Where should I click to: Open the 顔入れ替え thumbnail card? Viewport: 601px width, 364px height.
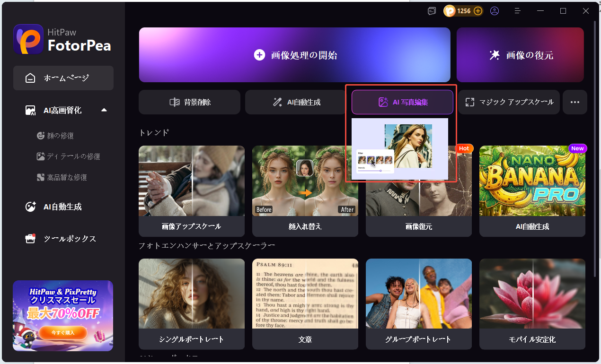point(305,191)
